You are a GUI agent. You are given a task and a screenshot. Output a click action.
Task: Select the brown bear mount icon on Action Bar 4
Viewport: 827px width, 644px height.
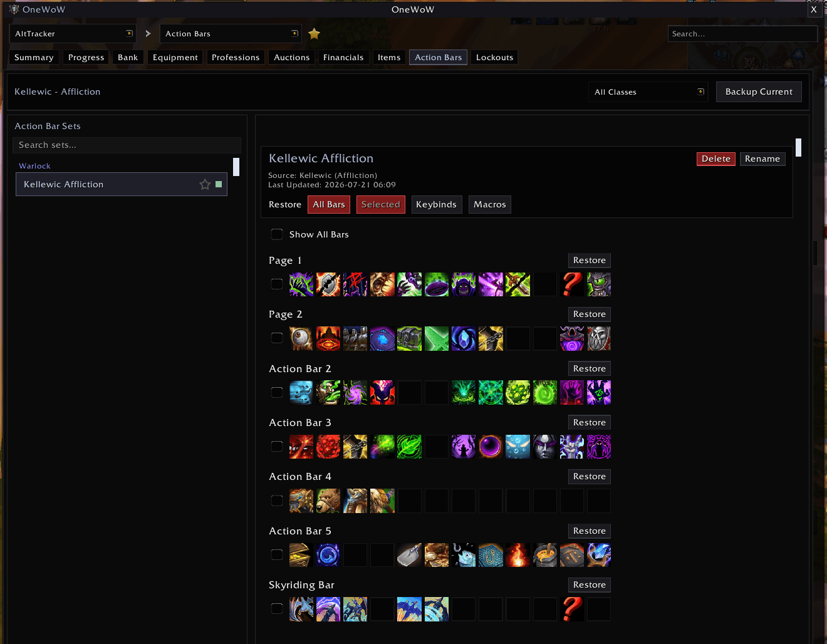[x=328, y=501]
